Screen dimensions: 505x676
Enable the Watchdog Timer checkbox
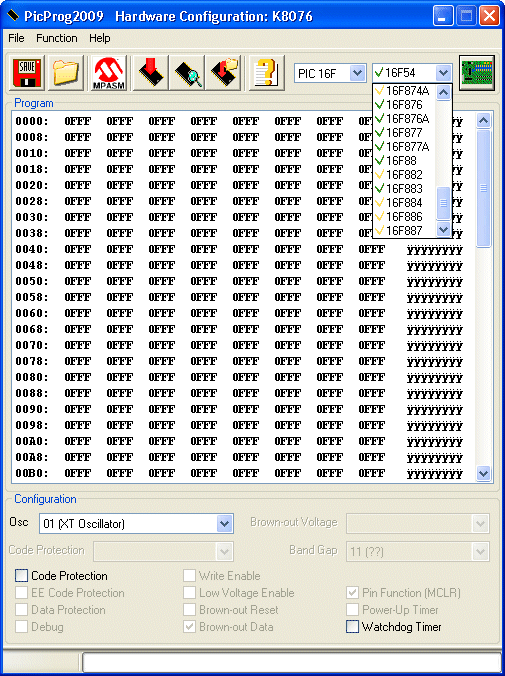(352, 627)
